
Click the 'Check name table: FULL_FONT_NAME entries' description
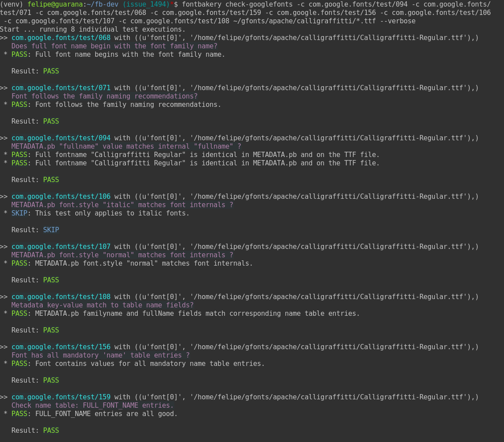tap(92, 405)
